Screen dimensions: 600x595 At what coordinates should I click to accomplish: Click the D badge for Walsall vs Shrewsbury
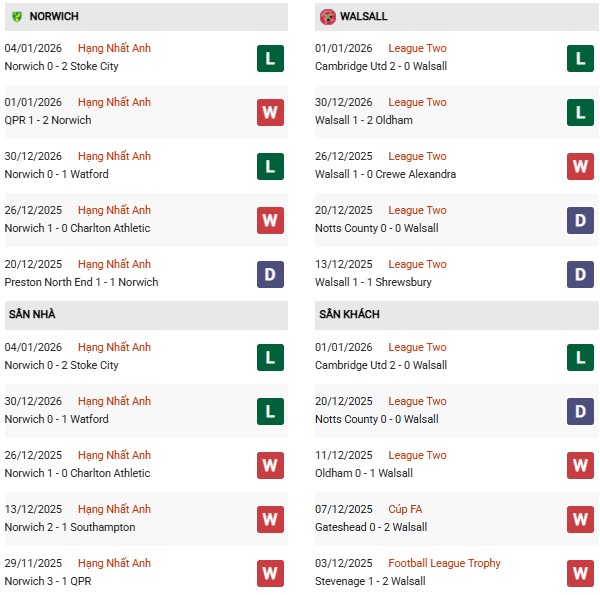pyautogui.click(x=581, y=274)
